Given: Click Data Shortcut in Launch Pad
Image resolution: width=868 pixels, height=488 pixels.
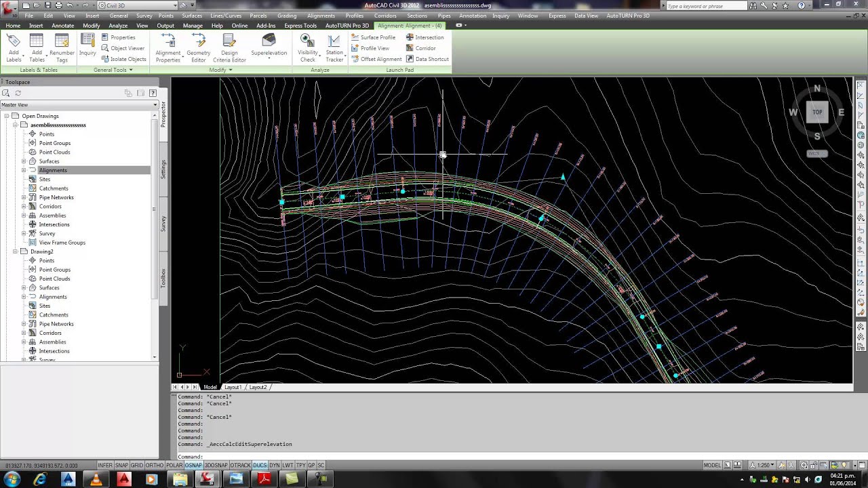Looking at the screenshot, I should click(x=427, y=59).
